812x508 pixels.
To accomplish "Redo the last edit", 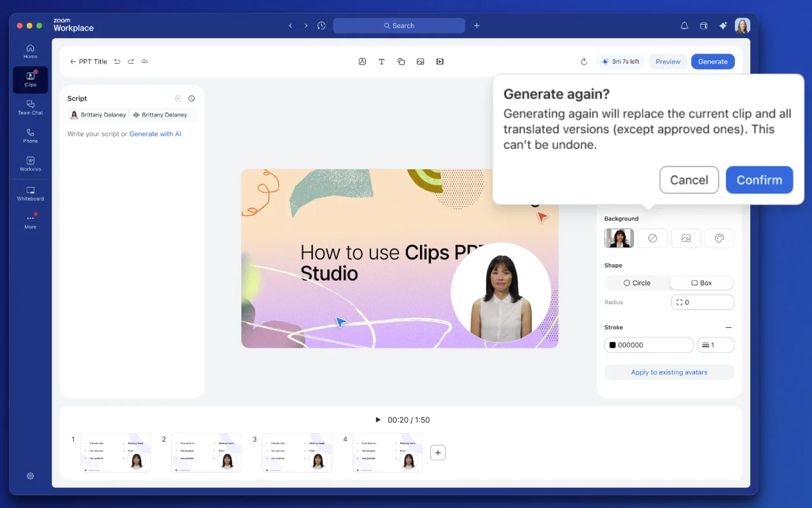I will coord(131,62).
